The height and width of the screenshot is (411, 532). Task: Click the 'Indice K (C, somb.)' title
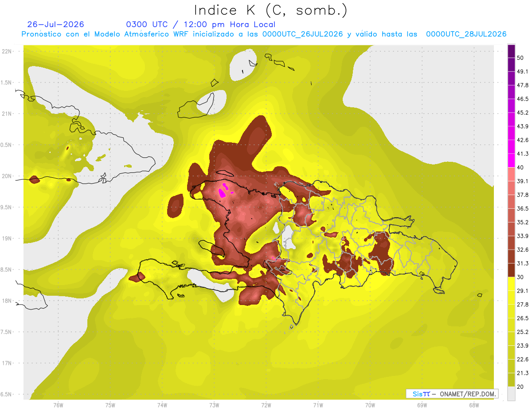point(271,10)
